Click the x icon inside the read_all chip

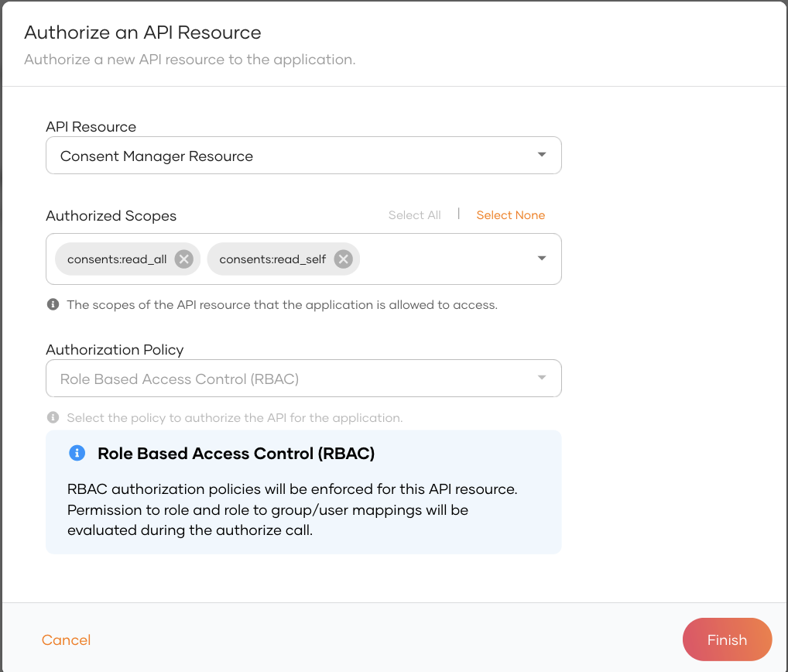click(183, 259)
